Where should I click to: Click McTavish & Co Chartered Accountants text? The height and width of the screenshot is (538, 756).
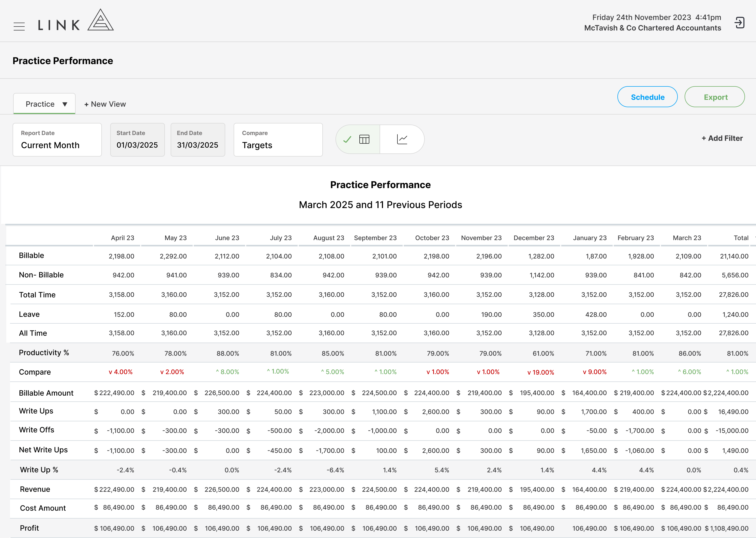[x=652, y=28]
